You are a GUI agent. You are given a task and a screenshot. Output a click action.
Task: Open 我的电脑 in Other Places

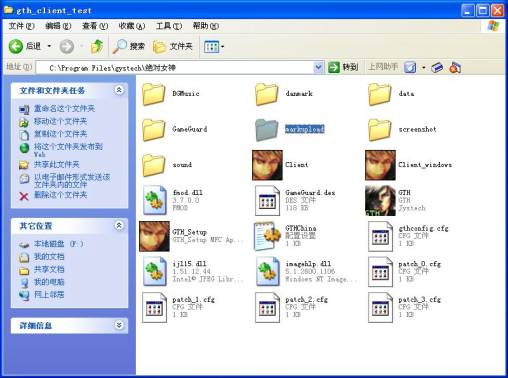coord(49,282)
